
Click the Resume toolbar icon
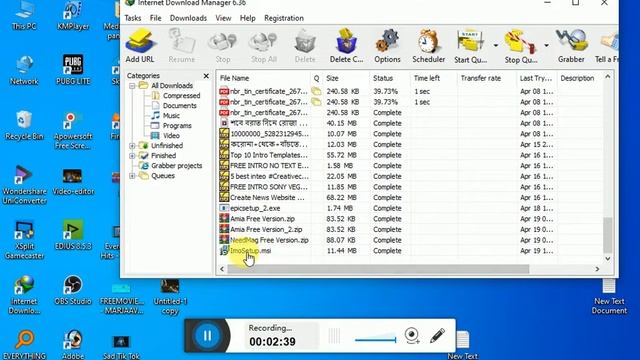182,46
